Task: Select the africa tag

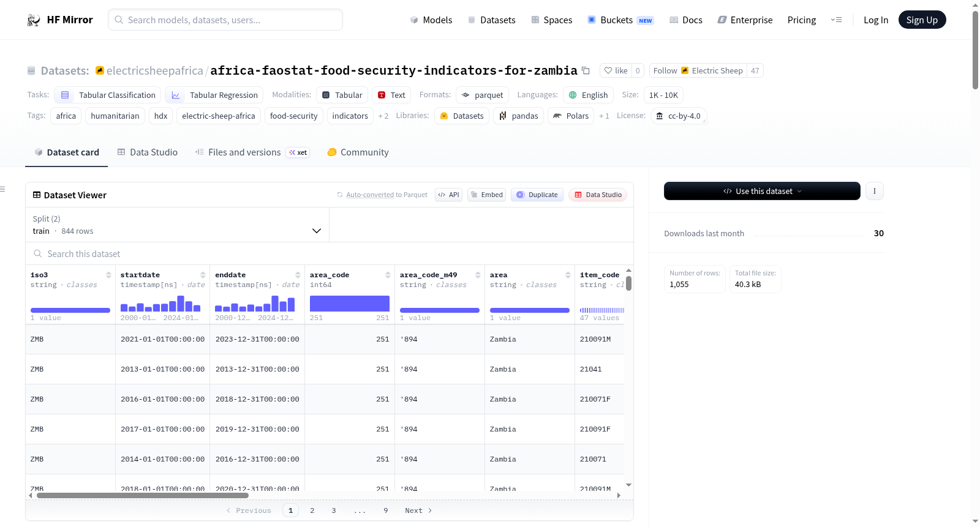Action: tap(66, 116)
